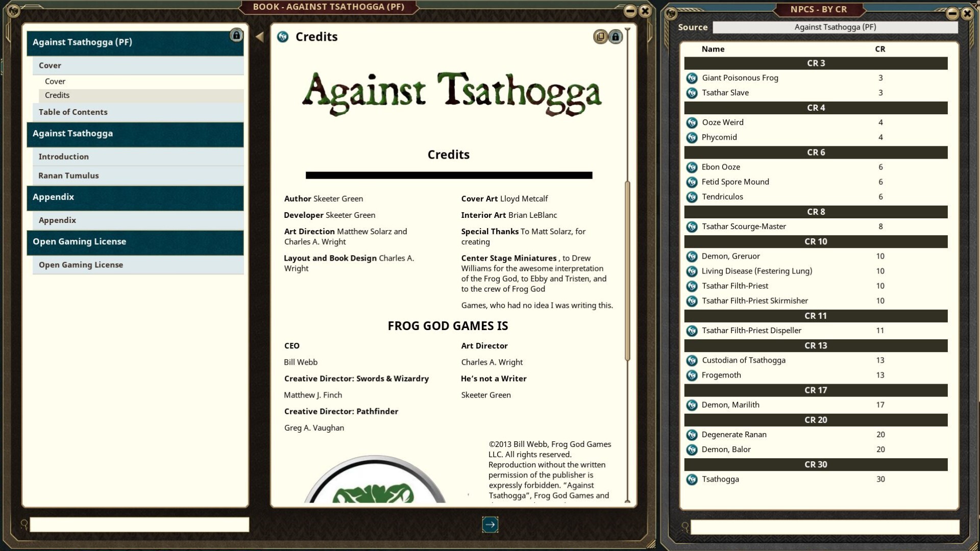Screen dimensions: 980x551
Task: Collapse index with the left triangle arrow
Action: [260, 37]
